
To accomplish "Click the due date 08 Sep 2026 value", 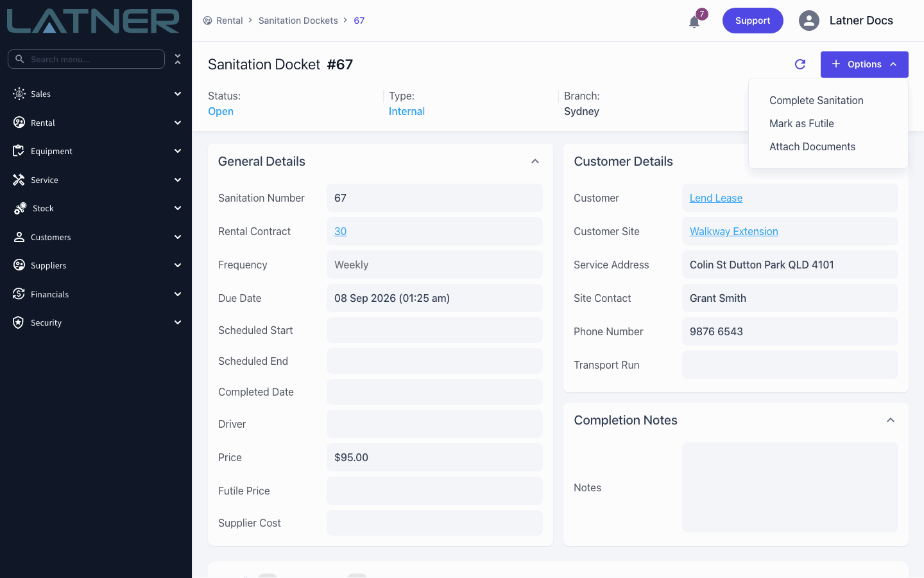I will coord(392,298).
